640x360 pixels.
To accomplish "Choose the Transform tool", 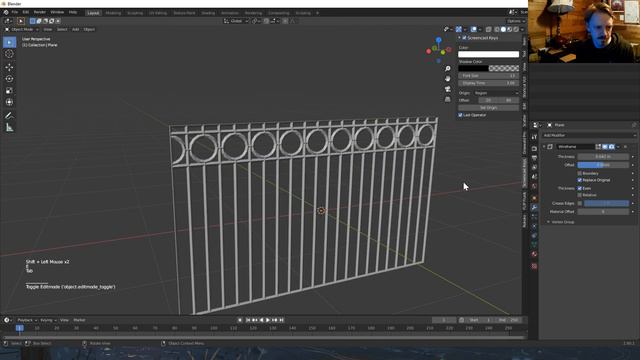I will click(9, 102).
